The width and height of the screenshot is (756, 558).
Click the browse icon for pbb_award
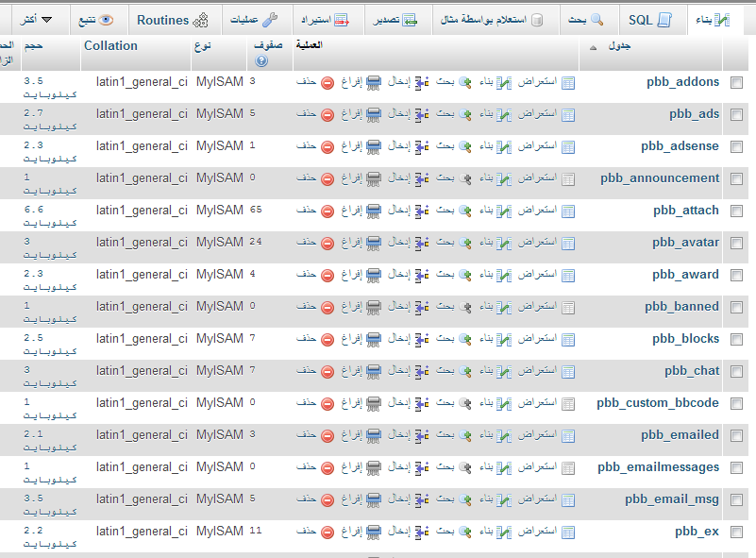click(x=568, y=276)
